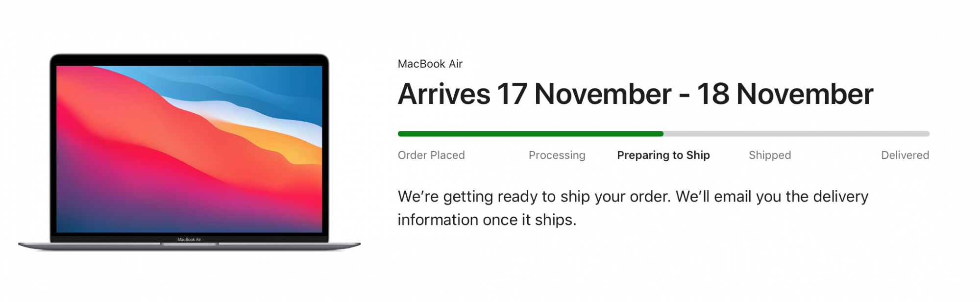Image resolution: width=980 pixels, height=302 pixels.
Task: Click the MacBook Air logo text on the laptop bezel
Action: click(189, 240)
